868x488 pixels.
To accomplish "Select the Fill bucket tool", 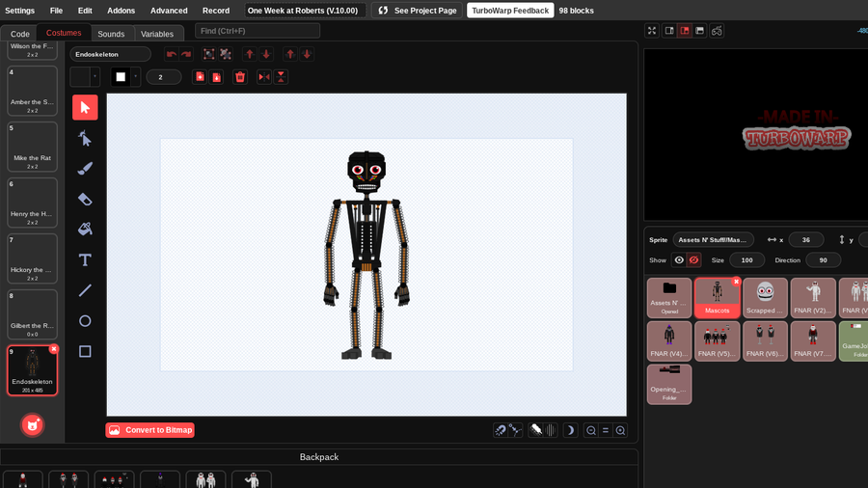I will pyautogui.click(x=85, y=230).
